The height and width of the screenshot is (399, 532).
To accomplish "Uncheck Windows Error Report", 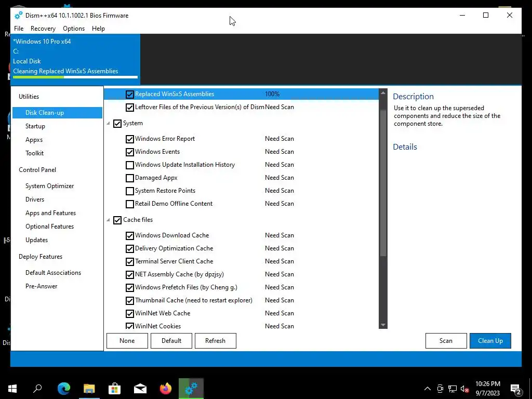I will pos(129,139).
